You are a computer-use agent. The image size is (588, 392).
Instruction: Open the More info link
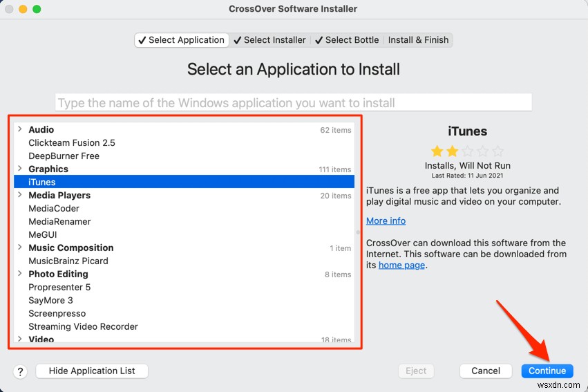tap(386, 221)
